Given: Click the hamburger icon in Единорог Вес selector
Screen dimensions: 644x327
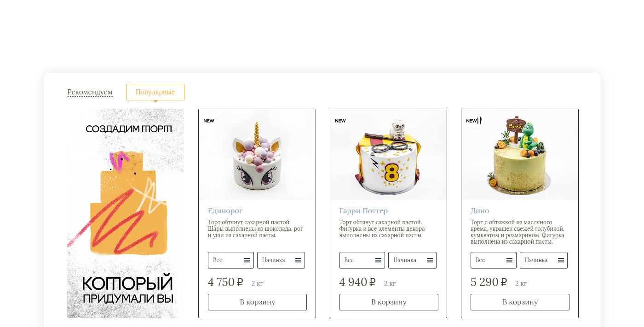Looking at the screenshot, I should tap(247, 260).
